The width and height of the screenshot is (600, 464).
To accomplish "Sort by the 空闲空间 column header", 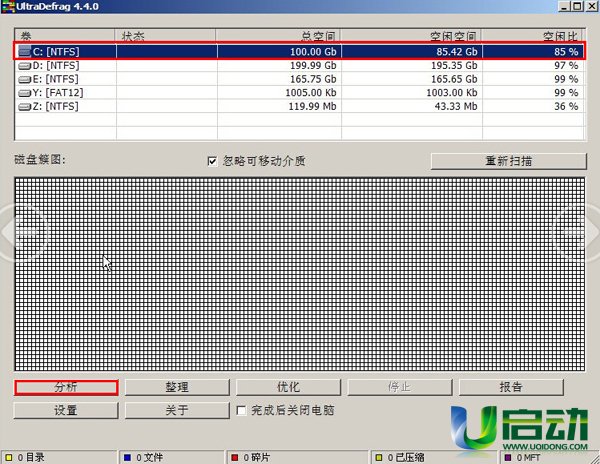I will [411, 36].
